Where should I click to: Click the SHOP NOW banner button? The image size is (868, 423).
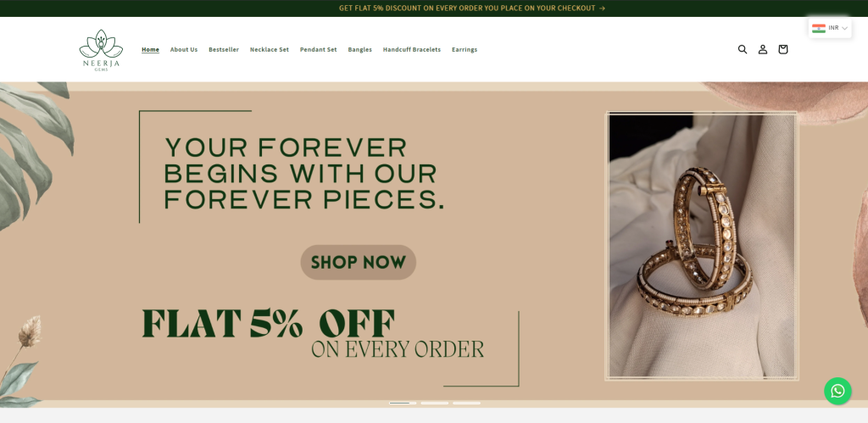[359, 262]
